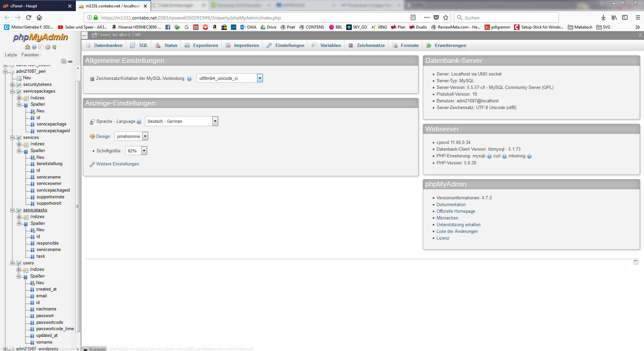Image resolution: width=644 pixels, height=351 pixels.
Task: Switch to the Exportieren tab
Action: point(201,46)
